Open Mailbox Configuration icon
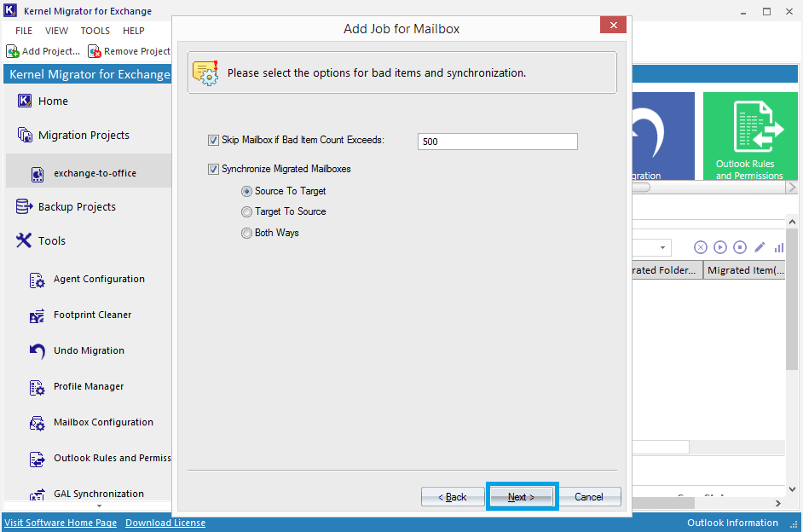Image resolution: width=803 pixels, height=532 pixels. [37, 424]
